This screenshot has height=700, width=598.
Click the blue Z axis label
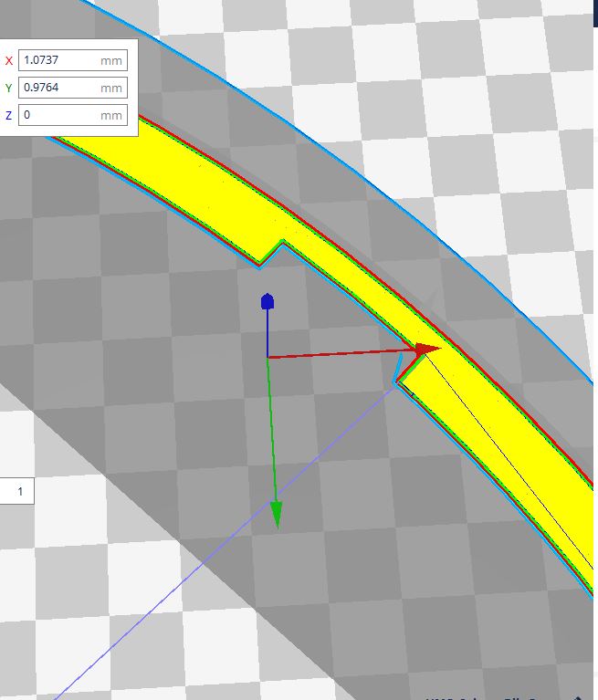9,116
